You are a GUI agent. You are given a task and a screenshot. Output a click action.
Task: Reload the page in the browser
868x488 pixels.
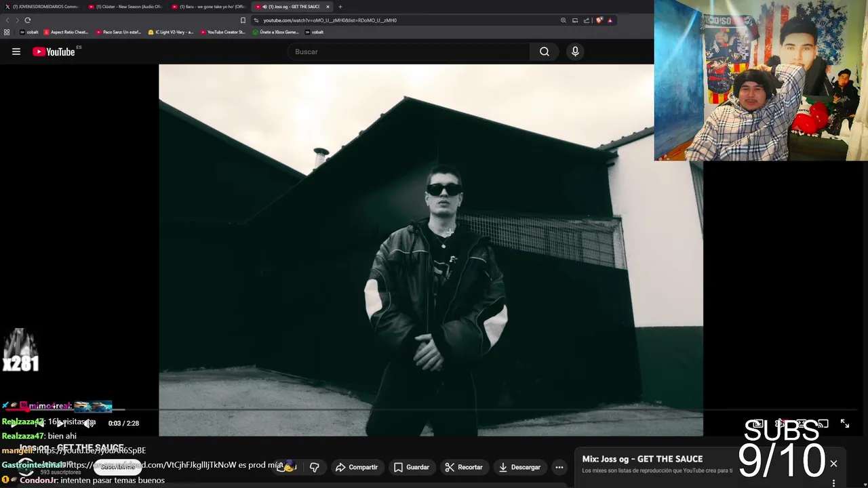click(x=28, y=20)
